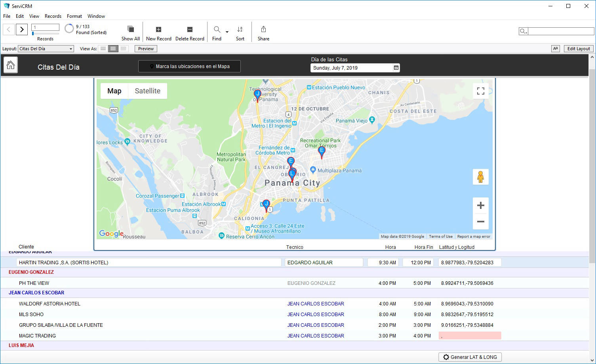Open the Find dropdown arrow
The width and height of the screenshot is (596, 364).
[x=227, y=32]
